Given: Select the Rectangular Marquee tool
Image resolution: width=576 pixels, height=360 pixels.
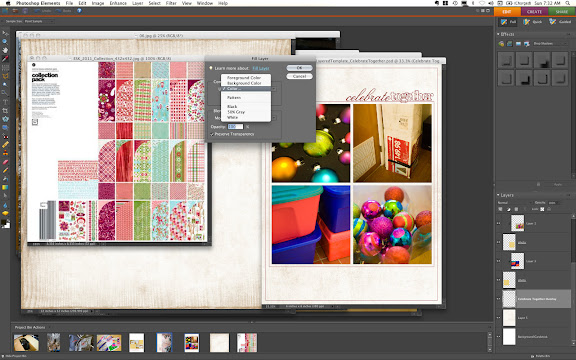Looking at the screenshot, I should click(x=6, y=67).
